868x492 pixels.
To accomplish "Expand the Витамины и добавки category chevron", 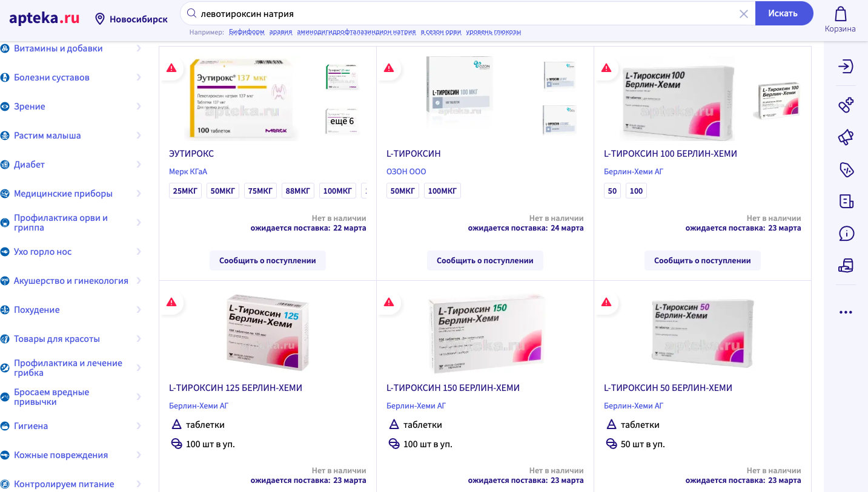I will click(x=139, y=48).
